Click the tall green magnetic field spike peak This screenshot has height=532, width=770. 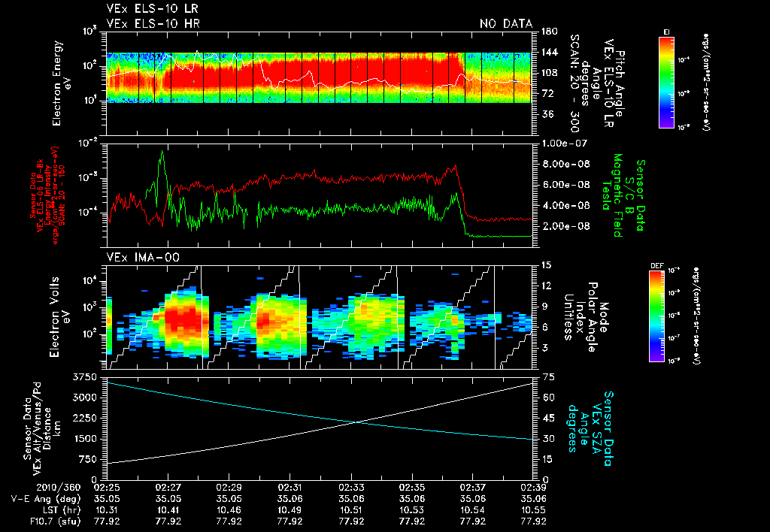coord(162,152)
